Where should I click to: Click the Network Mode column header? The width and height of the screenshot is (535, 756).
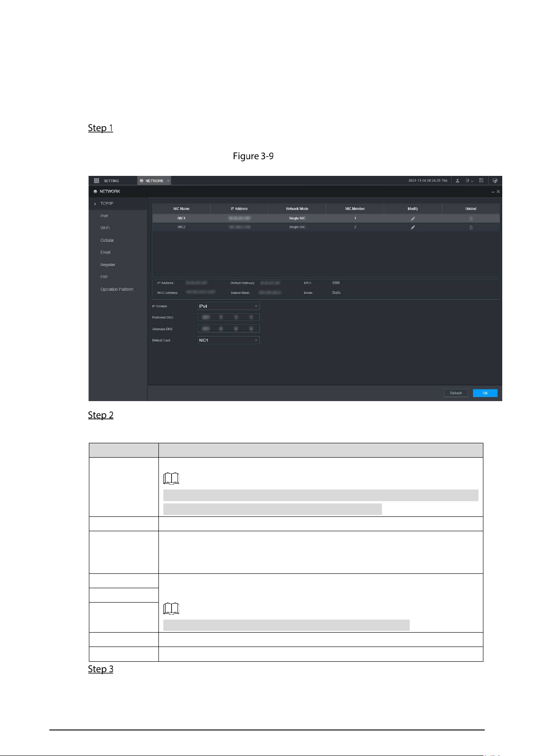297,209
